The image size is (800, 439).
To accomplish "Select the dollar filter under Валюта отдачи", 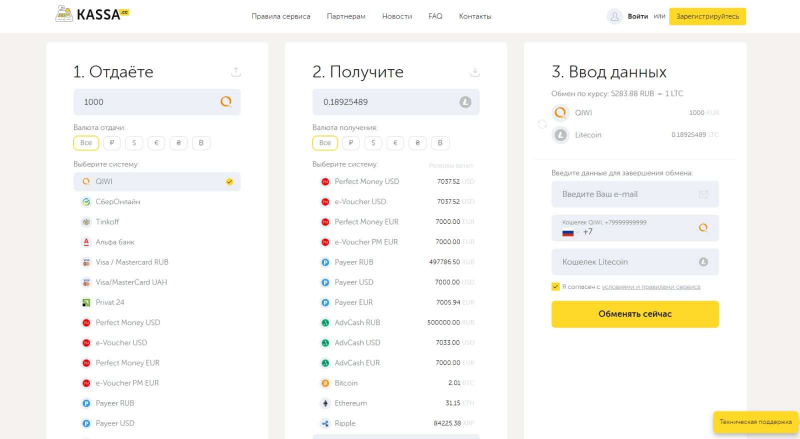I will click(134, 143).
